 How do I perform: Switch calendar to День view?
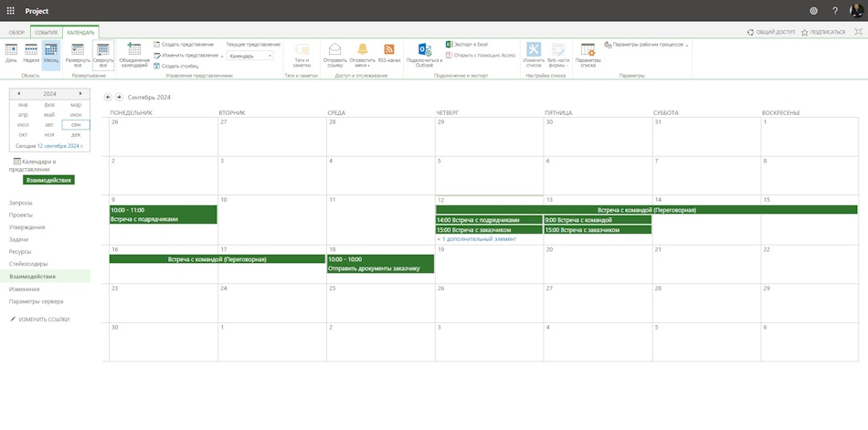(x=11, y=53)
